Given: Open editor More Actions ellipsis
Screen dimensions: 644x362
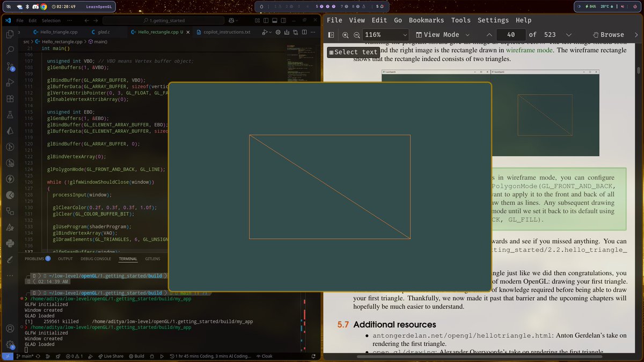Looking at the screenshot, I should coord(313,32).
